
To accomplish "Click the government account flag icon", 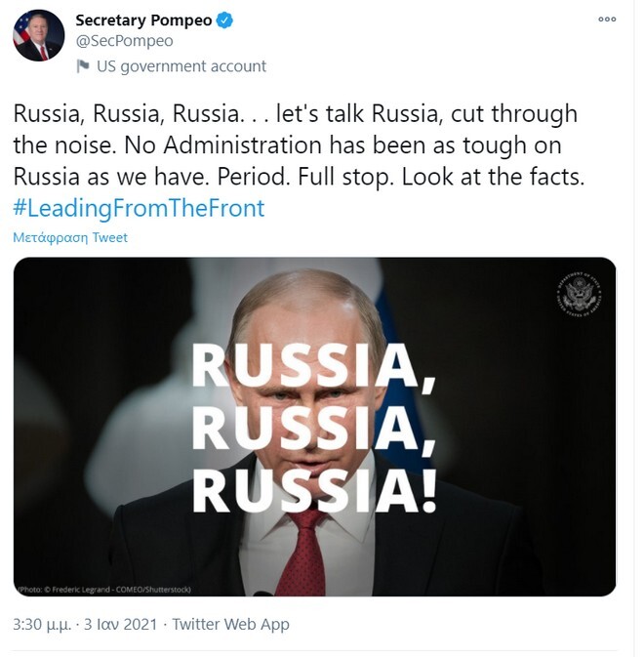I will pos(82,66).
